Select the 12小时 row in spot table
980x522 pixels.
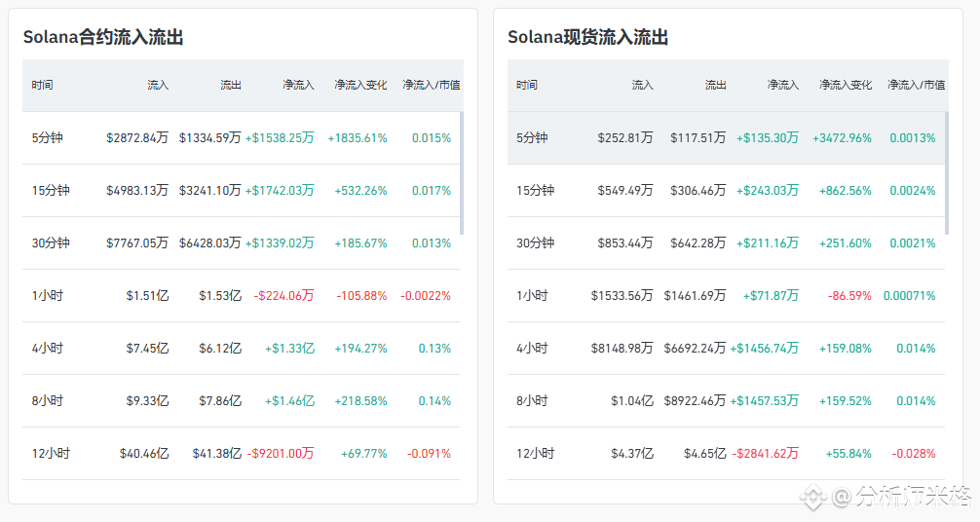727,454
